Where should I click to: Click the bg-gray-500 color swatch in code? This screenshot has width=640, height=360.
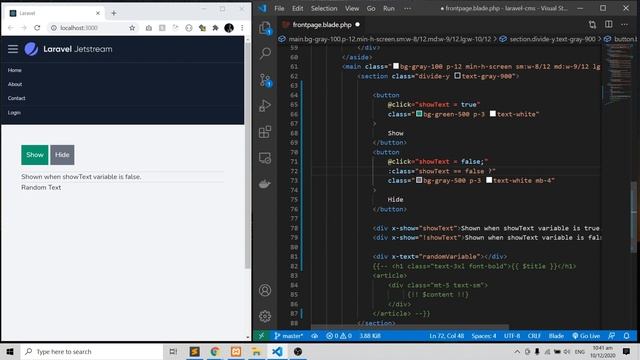[x=419, y=180]
